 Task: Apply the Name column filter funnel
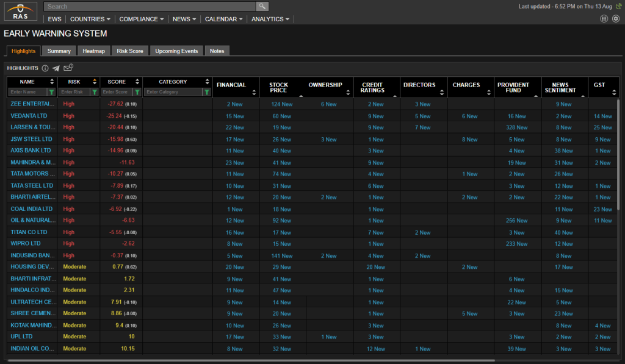point(51,92)
